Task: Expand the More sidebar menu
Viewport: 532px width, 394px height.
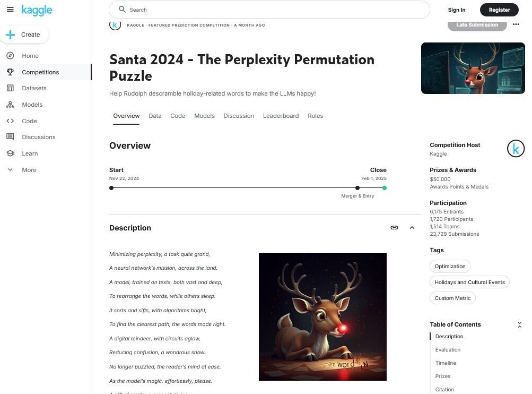Action: pyautogui.click(x=10, y=170)
